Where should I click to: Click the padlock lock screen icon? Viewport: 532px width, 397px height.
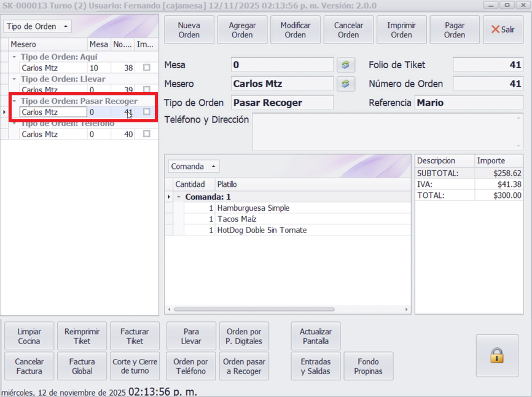pyautogui.click(x=496, y=356)
